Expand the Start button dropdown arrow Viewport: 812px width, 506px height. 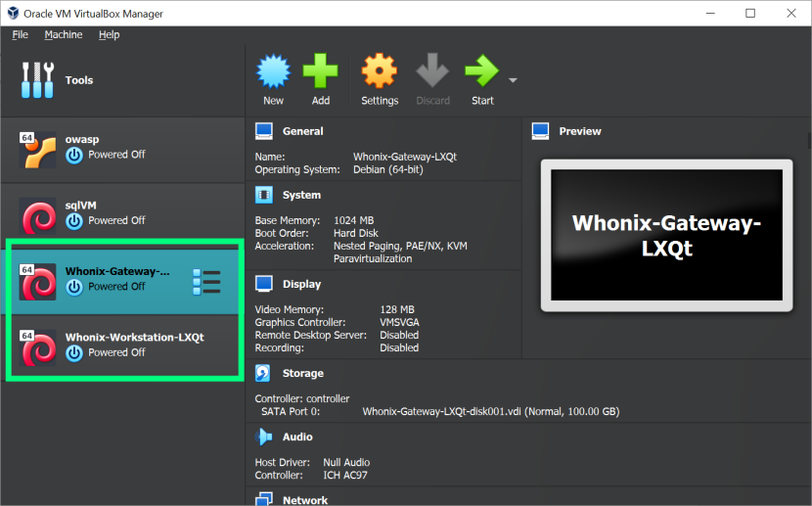[x=513, y=80]
